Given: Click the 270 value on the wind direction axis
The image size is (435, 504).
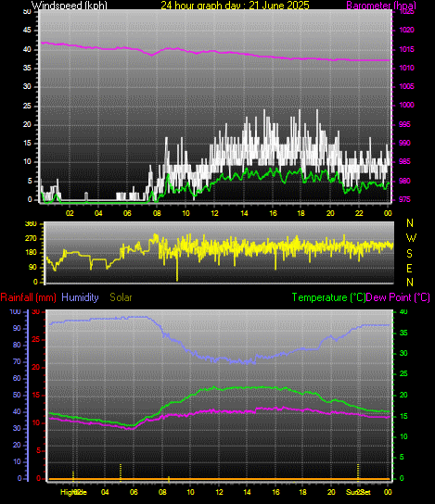Looking at the screenshot, I should coord(31,238).
